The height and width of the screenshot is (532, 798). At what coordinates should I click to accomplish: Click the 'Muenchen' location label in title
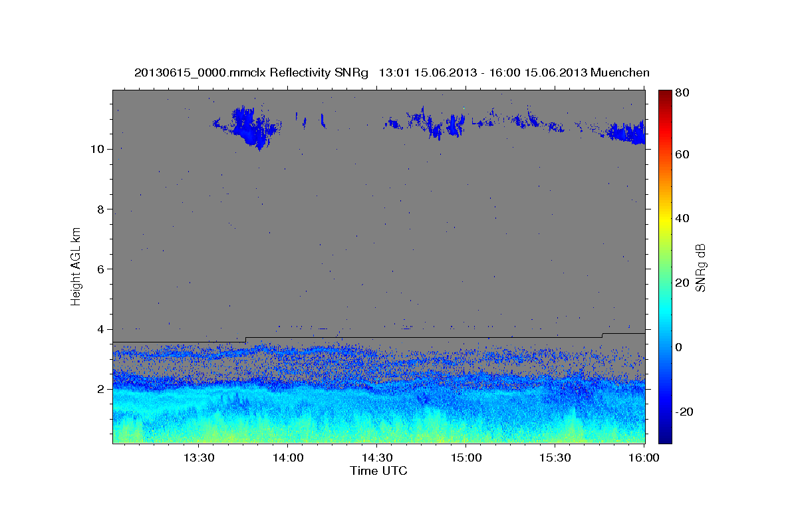pos(620,72)
